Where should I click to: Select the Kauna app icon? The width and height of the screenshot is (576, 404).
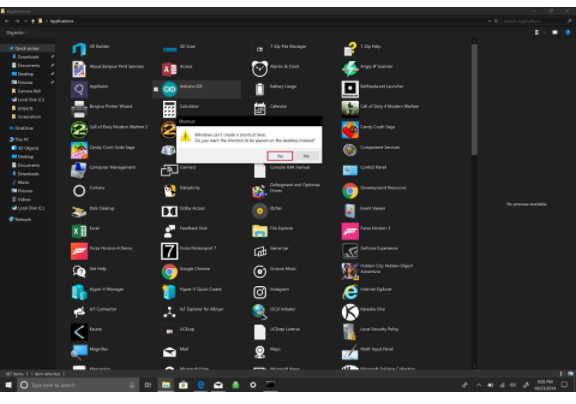point(79,332)
